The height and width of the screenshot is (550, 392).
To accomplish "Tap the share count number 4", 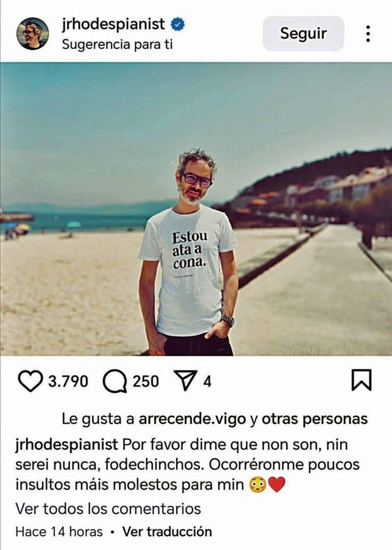I will [x=207, y=382].
